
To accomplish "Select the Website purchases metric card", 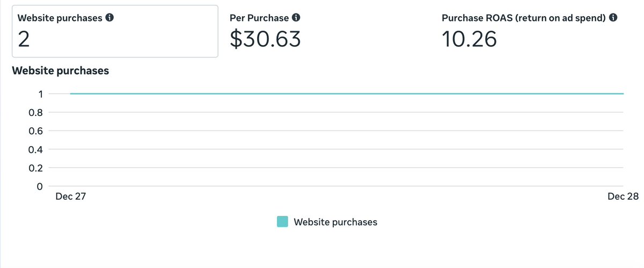I will [x=115, y=31].
